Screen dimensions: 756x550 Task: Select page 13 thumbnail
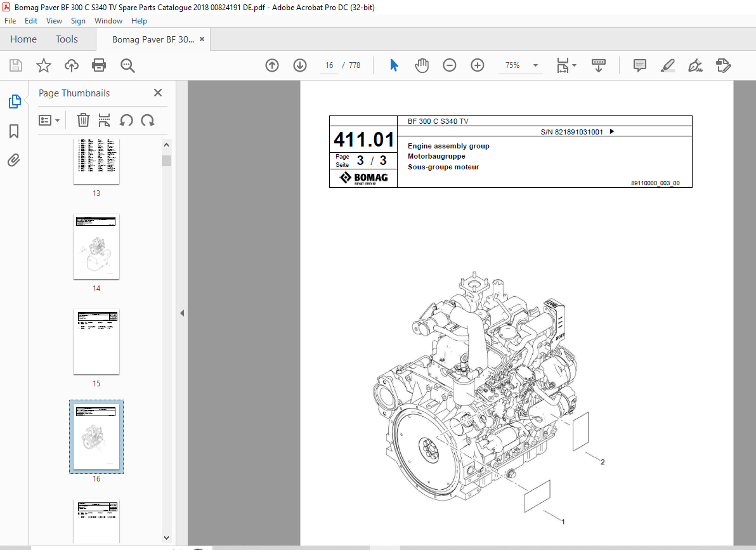(x=96, y=161)
